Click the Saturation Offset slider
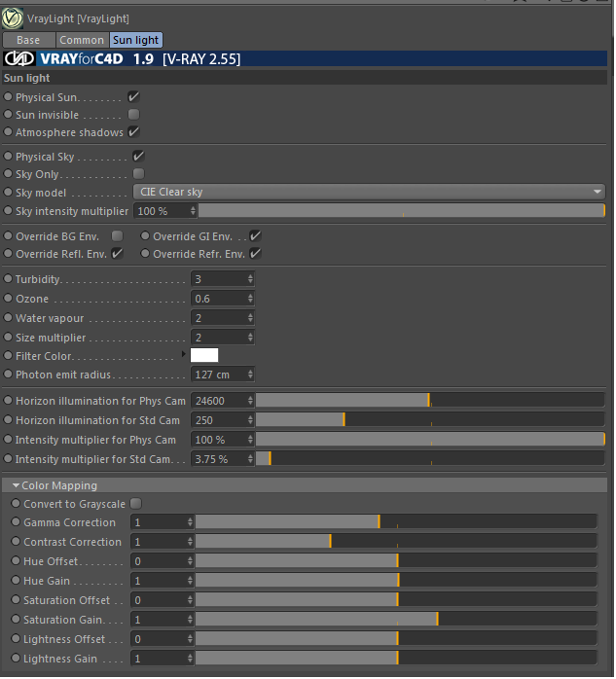 click(396, 600)
